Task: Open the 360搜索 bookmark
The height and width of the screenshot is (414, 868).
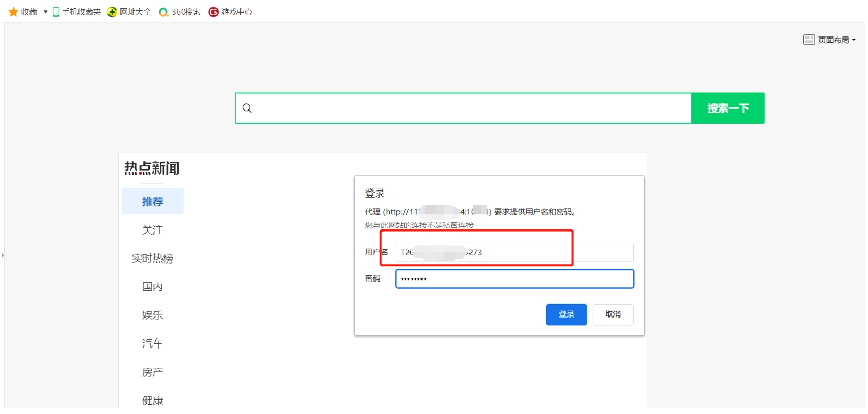Action: tap(180, 12)
